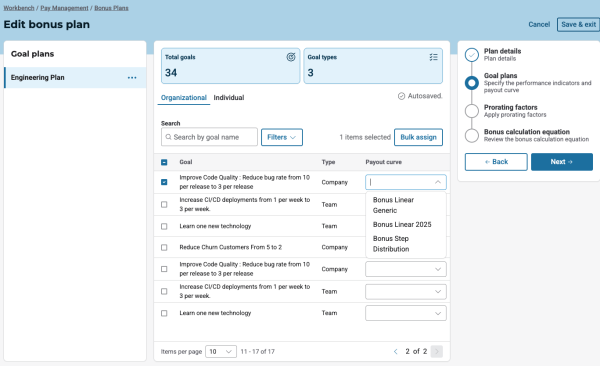600x366 pixels.
Task: Click the Plan details completed step circle
Action: point(472,55)
